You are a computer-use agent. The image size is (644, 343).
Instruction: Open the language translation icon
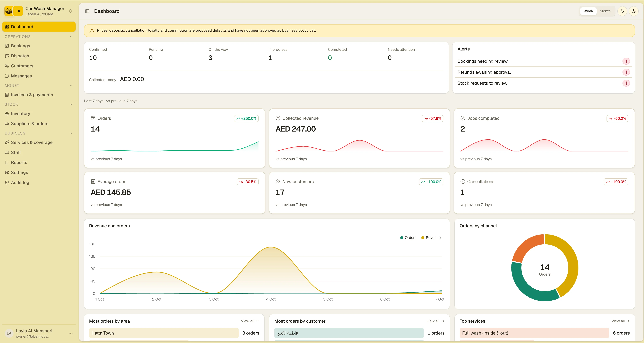[622, 11]
